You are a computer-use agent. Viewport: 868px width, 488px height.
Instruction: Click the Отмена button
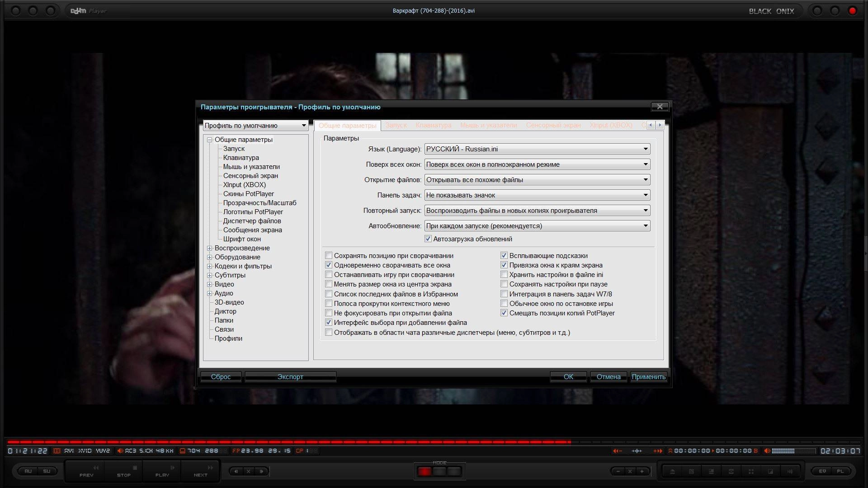(x=609, y=377)
